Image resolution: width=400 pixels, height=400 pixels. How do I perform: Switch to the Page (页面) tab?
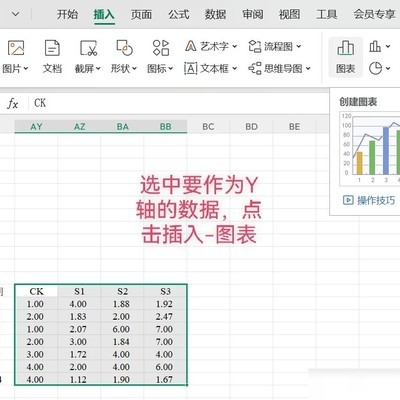pos(141,14)
